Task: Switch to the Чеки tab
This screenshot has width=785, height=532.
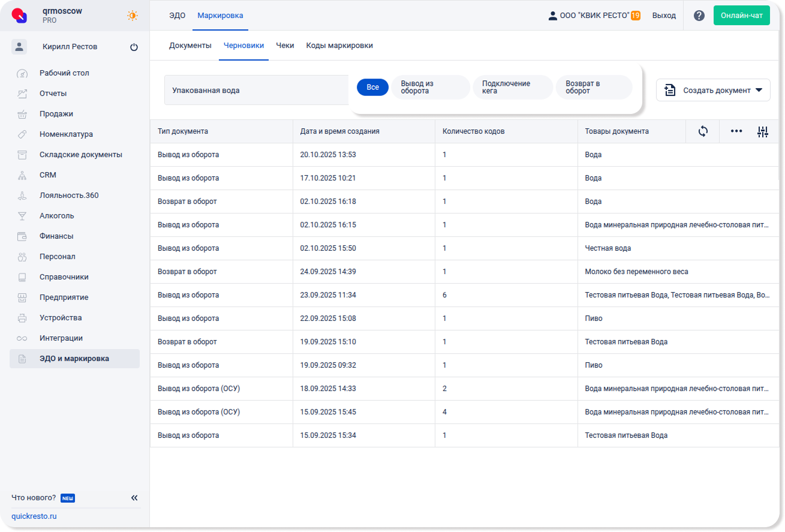Action: pyautogui.click(x=285, y=46)
